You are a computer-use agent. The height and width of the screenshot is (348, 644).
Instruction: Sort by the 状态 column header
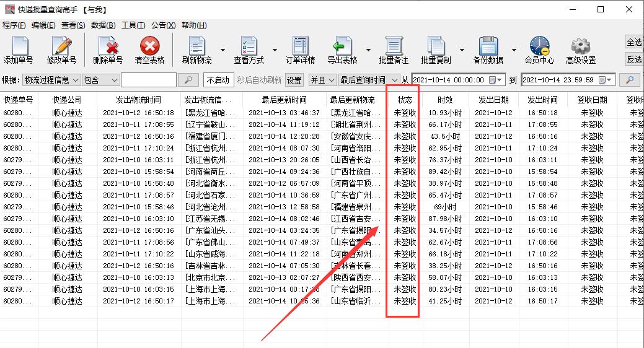pyautogui.click(x=405, y=100)
